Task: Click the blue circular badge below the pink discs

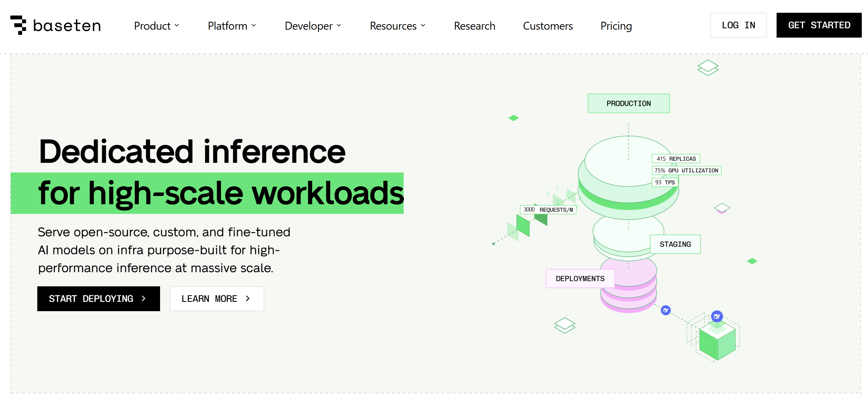Action: pyautogui.click(x=665, y=310)
